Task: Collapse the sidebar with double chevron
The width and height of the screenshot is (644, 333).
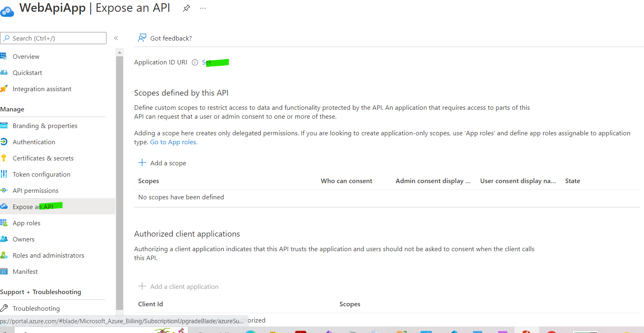Action: [116, 38]
